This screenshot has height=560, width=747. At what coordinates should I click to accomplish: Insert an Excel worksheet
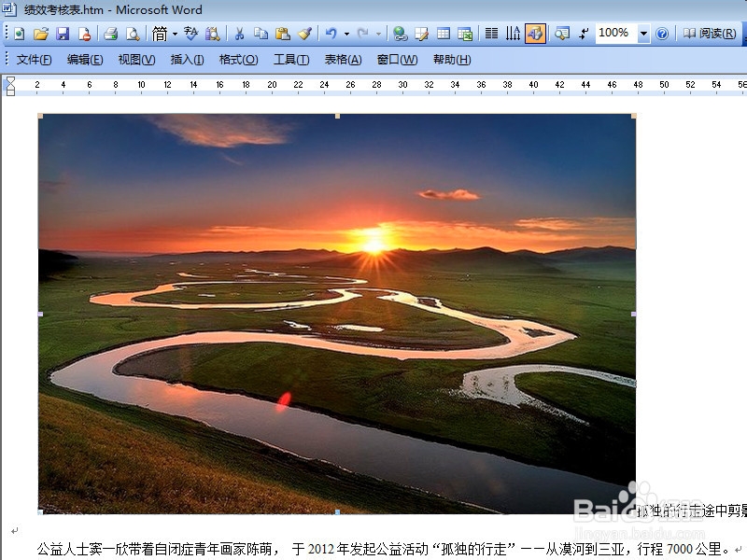465,34
